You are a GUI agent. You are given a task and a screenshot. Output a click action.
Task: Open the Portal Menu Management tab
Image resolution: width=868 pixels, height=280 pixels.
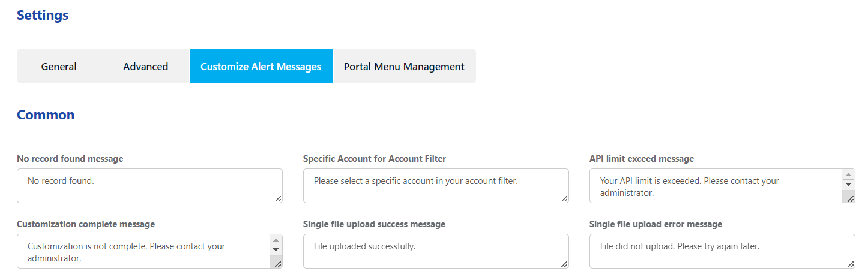(x=404, y=66)
